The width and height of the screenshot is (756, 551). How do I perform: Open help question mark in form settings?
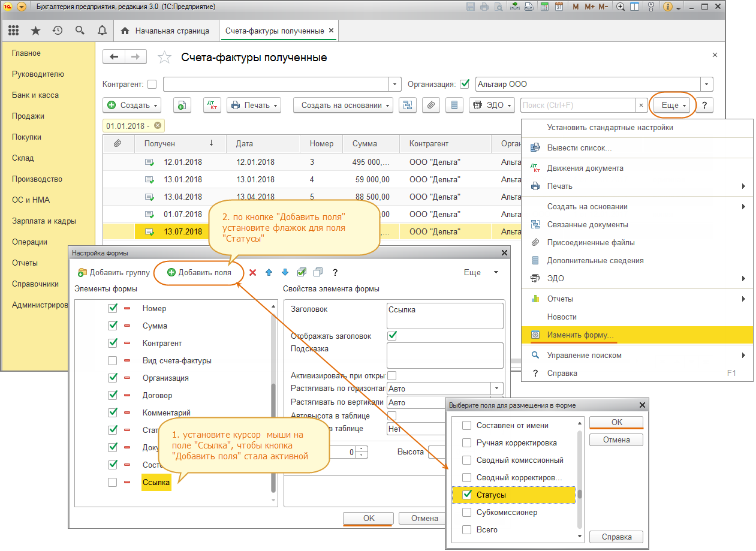click(335, 272)
